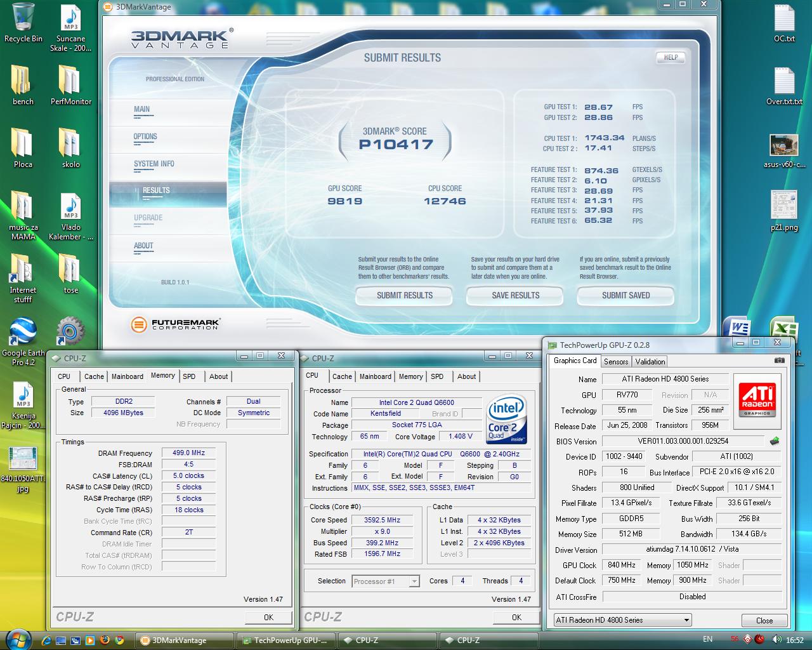
Task: Open Excel file icon on desktop
Action: coord(783,328)
